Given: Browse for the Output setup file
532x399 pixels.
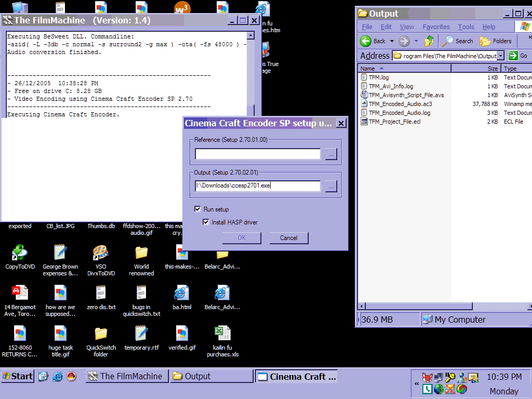Looking at the screenshot, I should click(x=331, y=186).
